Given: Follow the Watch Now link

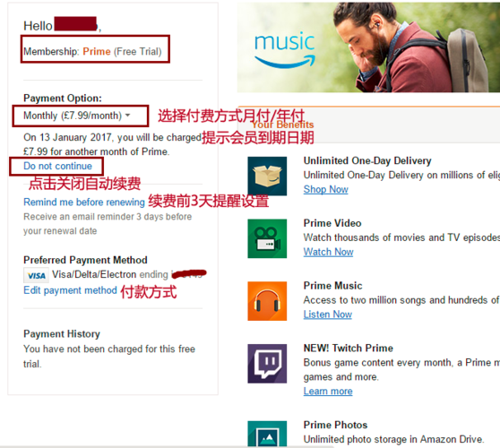Looking at the screenshot, I should point(328,252).
